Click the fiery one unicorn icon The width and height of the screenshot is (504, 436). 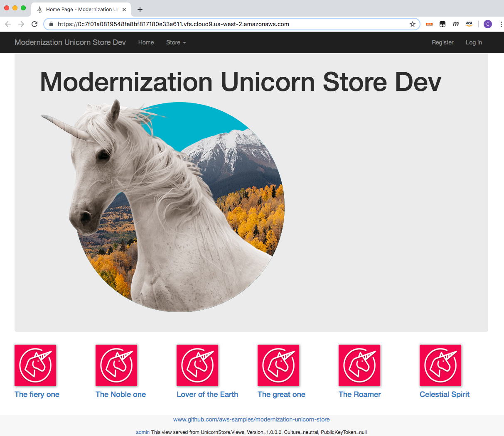[x=35, y=365]
